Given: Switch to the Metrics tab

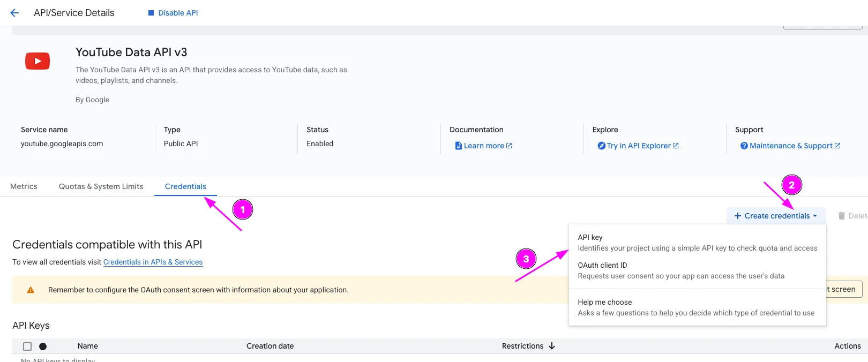Looking at the screenshot, I should 24,186.
